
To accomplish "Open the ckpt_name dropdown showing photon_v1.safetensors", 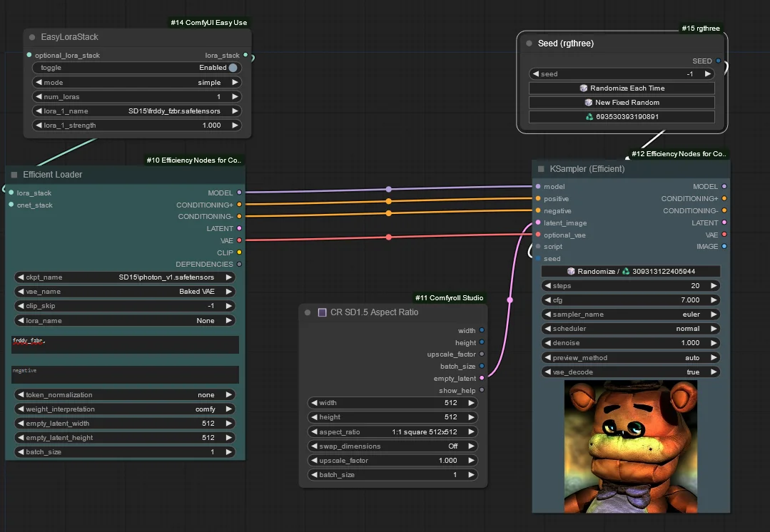I will pos(125,277).
